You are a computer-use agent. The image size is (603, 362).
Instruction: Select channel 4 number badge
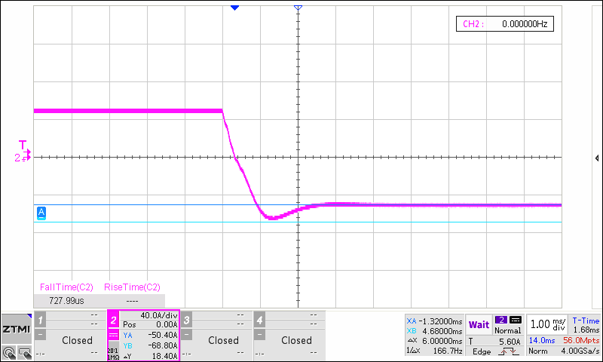pos(260,319)
